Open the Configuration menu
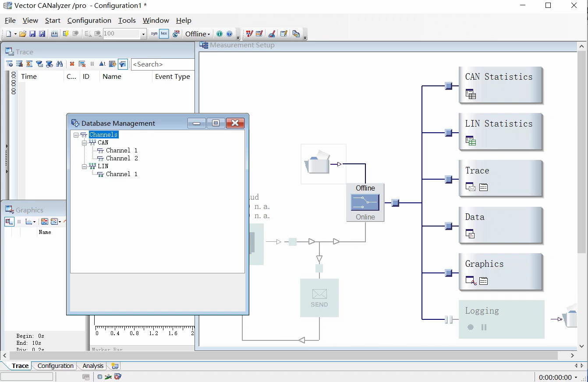 pyautogui.click(x=89, y=20)
